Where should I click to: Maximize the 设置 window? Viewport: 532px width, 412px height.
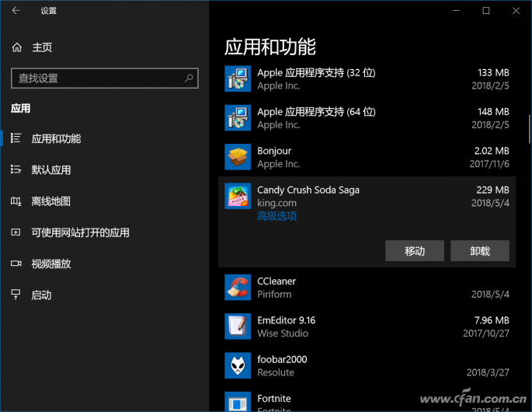(486, 11)
